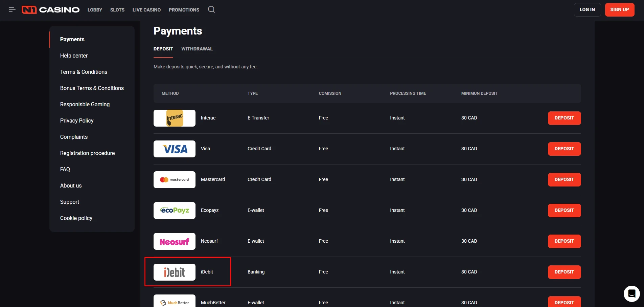Open Responisble Gaming sidebar link
The image size is (644, 307).
pyautogui.click(x=85, y=105)
